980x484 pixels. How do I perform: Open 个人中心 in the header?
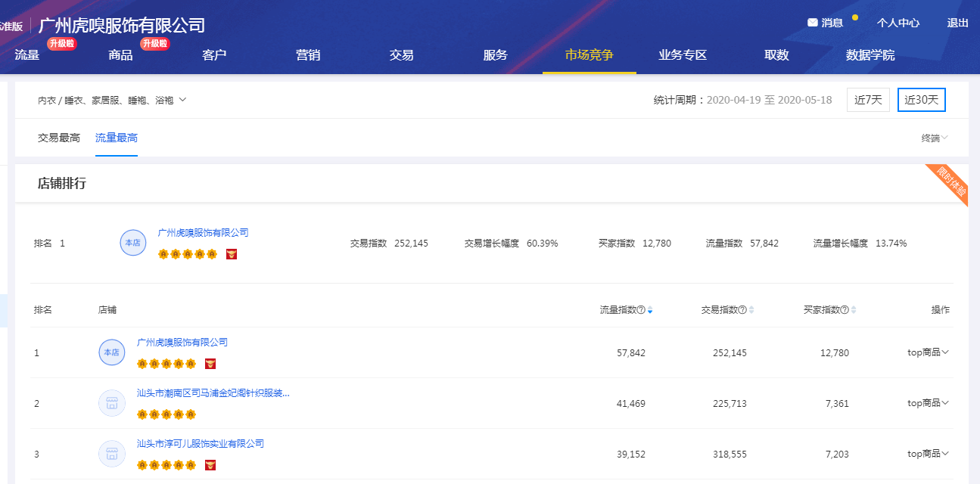(898, 23)
